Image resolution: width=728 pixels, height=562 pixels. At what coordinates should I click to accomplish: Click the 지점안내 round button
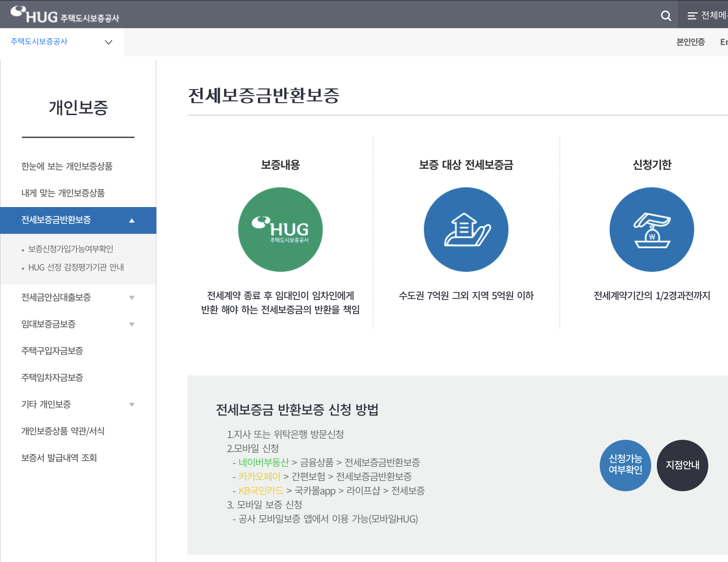683,465
